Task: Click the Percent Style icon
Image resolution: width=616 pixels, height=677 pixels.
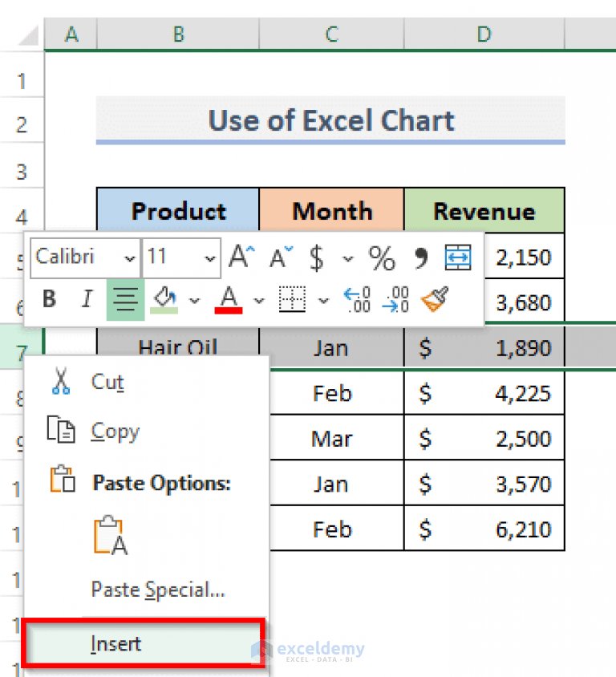Action: tap(382, 258)
